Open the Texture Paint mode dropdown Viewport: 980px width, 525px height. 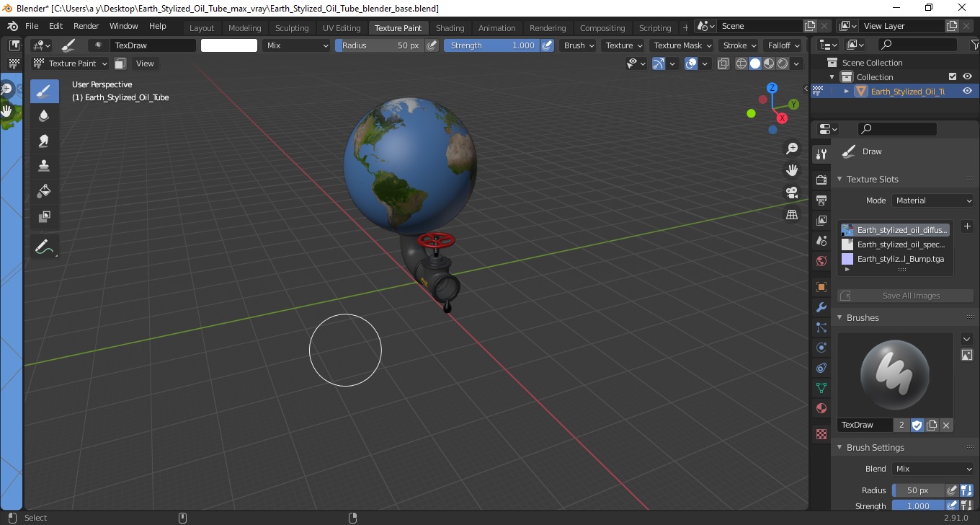click(x=70, y=63)
